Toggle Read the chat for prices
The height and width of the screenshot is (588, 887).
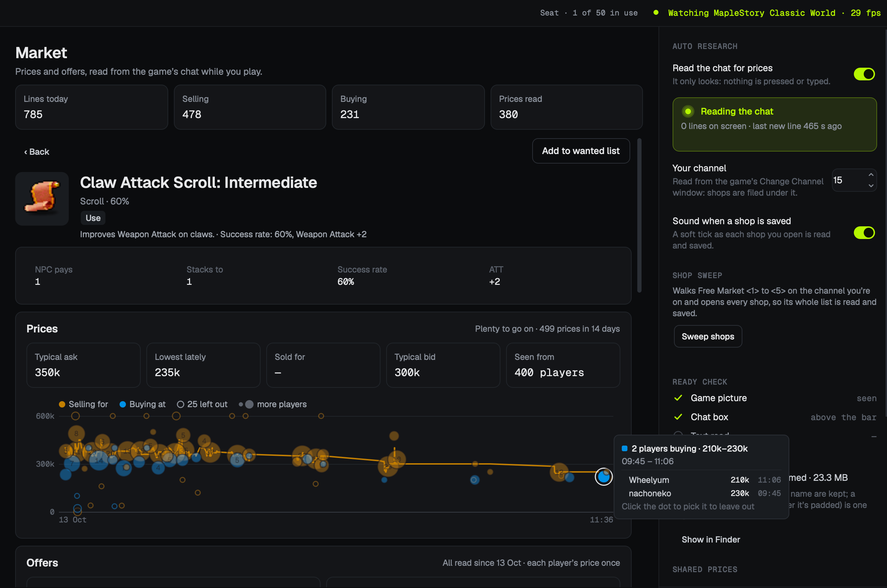864,74
